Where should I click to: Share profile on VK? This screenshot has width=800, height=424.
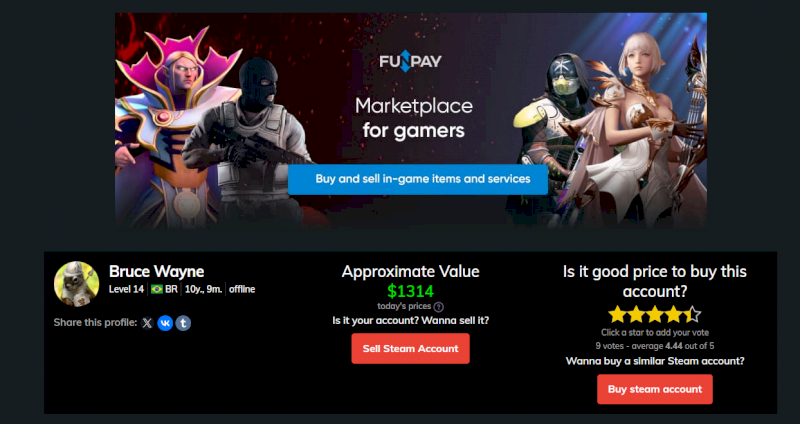click(x=165, y=323)
